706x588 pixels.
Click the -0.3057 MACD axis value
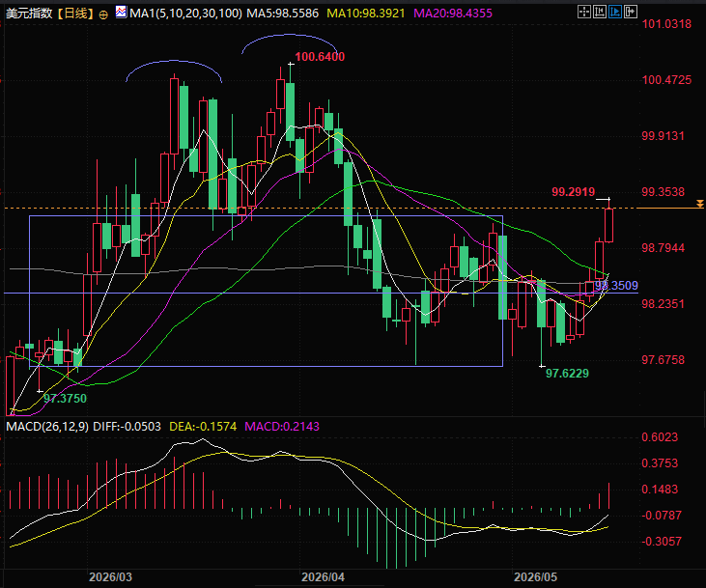click(662, 542)
